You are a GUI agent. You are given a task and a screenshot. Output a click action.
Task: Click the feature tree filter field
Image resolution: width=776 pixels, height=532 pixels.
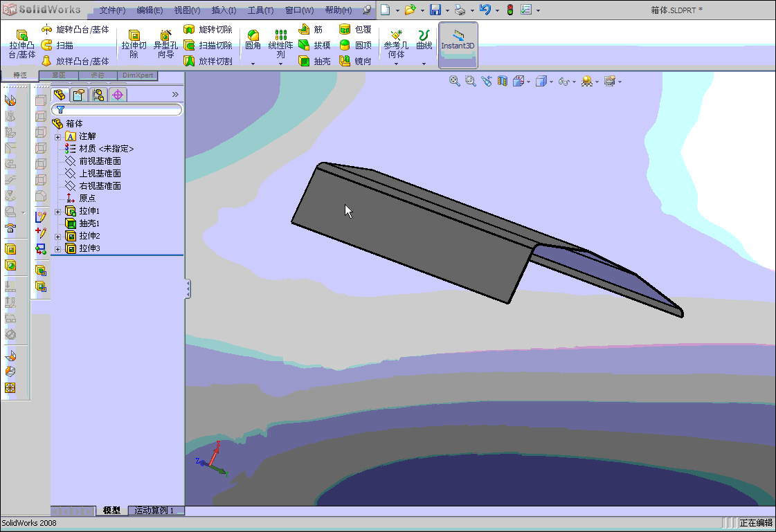(117, 110)
